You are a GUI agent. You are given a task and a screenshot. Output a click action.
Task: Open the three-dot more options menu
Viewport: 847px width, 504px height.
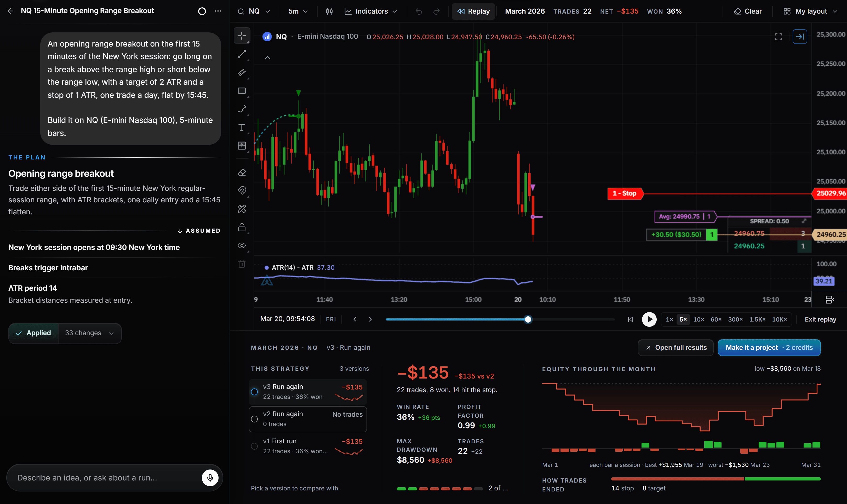(x=218, y=11)
